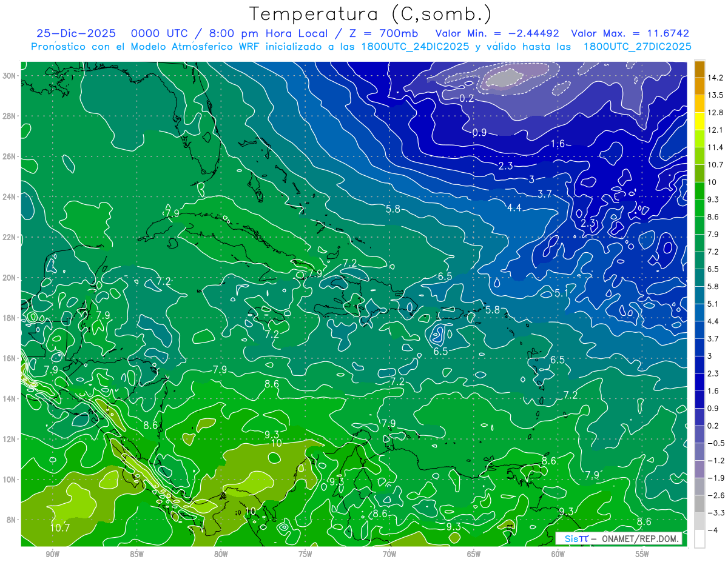Click the '85W' longitude axis label
This screenshot has width=728, height=562.
tap(136, 554)
